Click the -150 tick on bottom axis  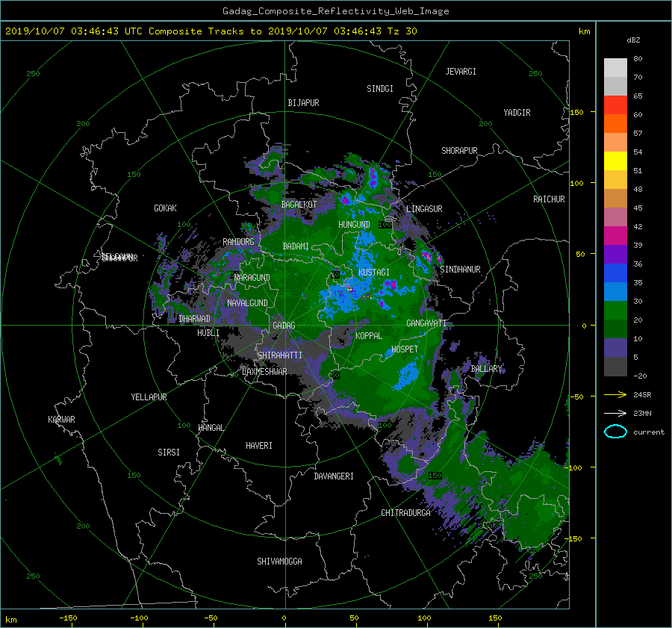point(68,618)
